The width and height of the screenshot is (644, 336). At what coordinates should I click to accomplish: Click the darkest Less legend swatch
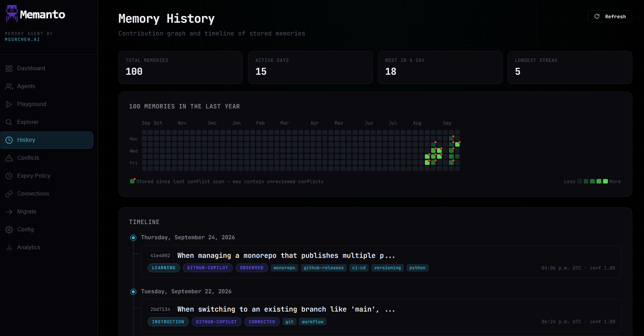[580, 181]
